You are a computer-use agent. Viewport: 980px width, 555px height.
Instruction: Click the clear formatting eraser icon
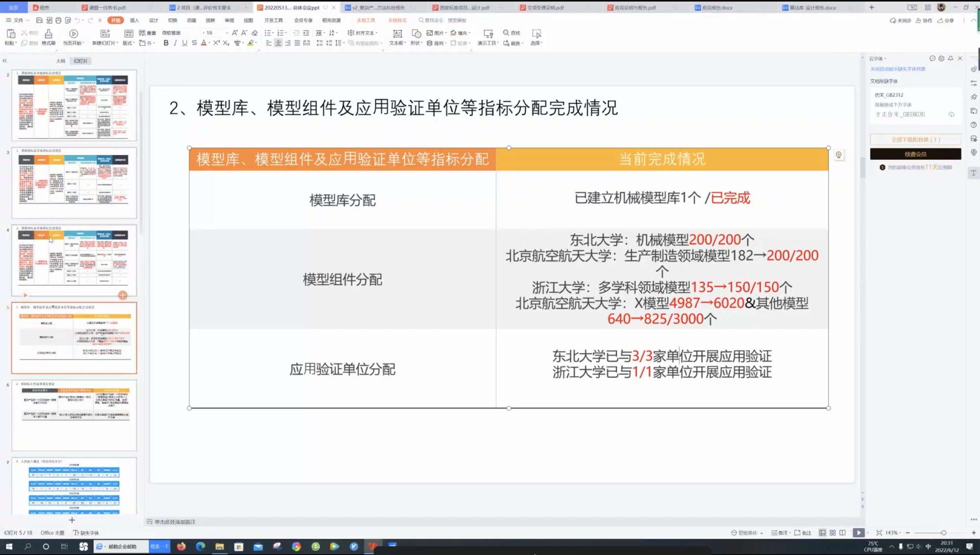[x=254, y=33]
